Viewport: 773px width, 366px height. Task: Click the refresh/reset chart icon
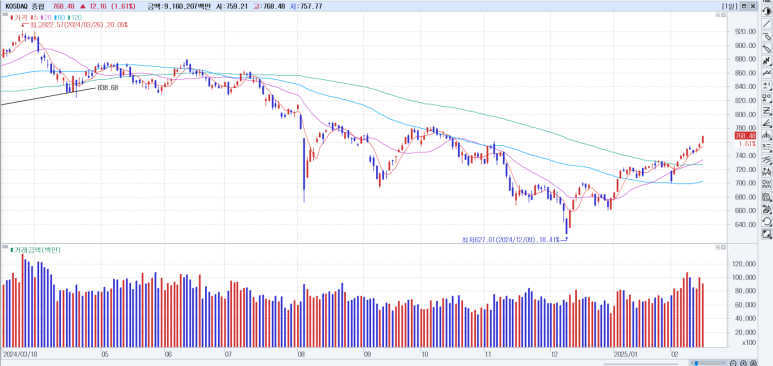tap(767, 222)
